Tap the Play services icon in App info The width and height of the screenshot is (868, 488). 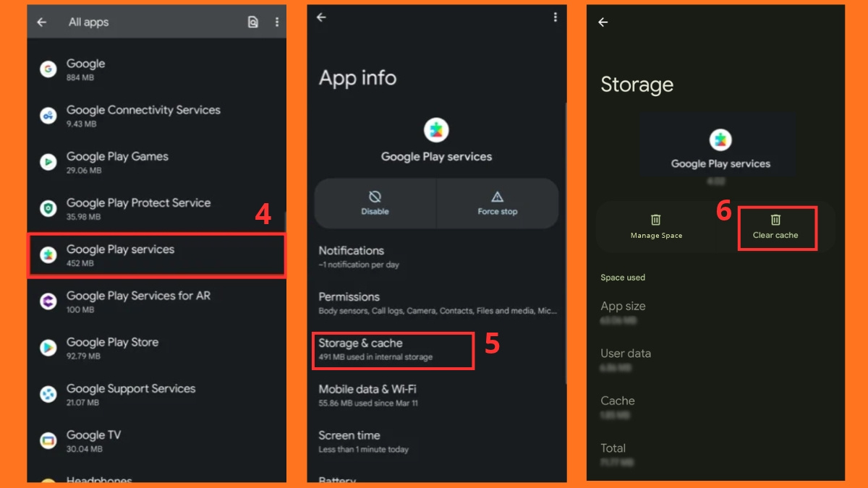click(x=436, y=130)
